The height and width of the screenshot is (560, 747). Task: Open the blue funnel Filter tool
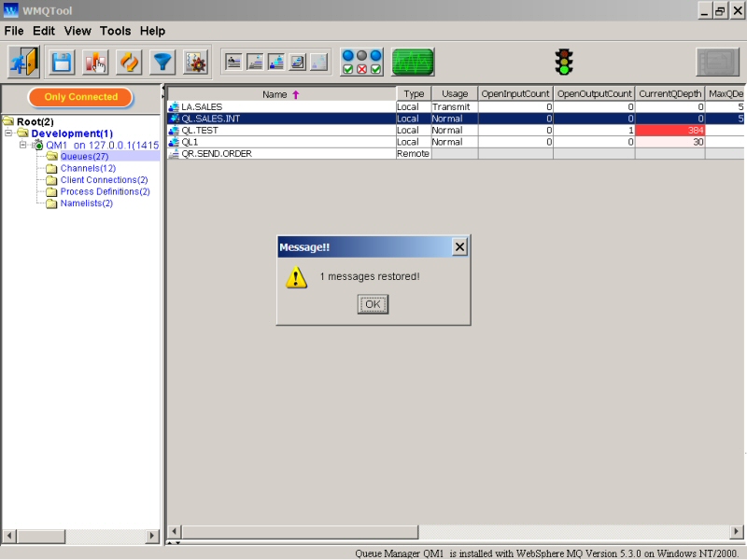click(162, 63)
